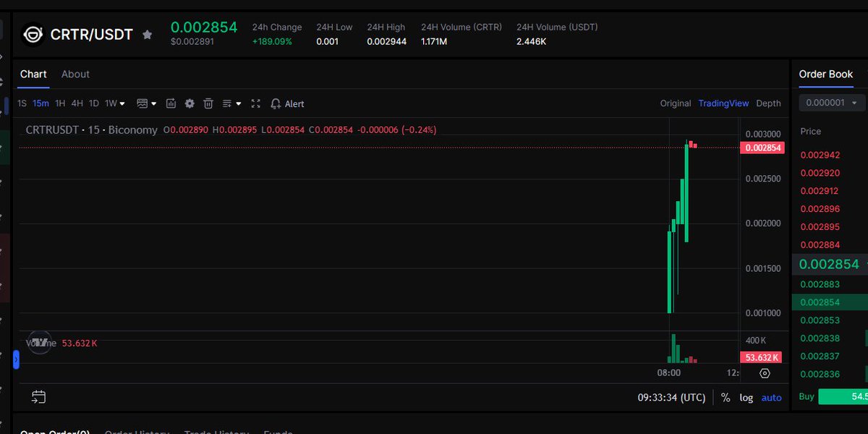Click ask price 0.002942
868x434 pixels.
click(x=820, y=155)
